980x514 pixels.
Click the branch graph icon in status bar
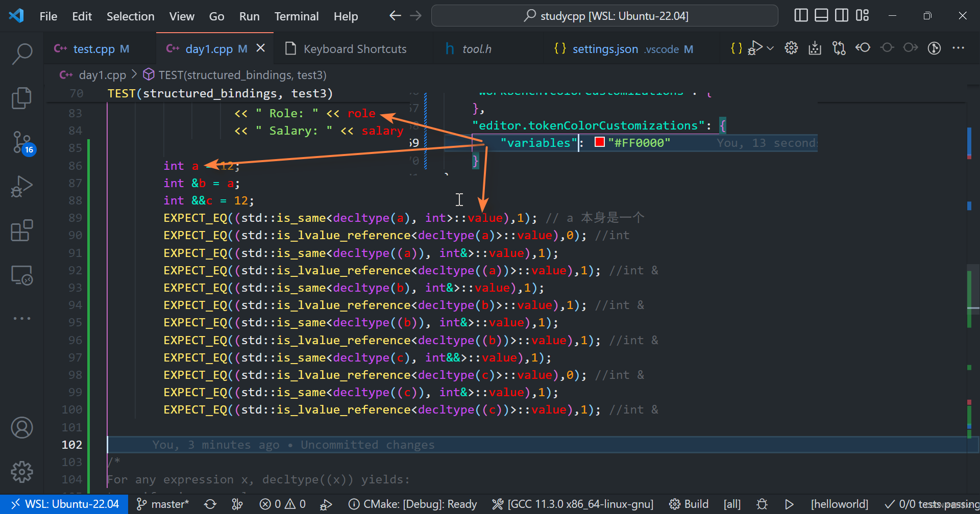tap(237, 504)
